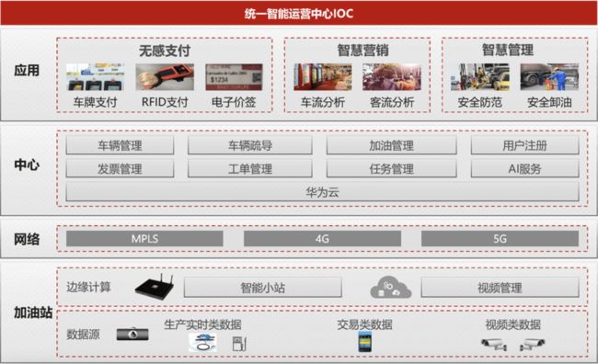Viewport: 598px width, 364px height.
Task: Click the 任务管理 button
Action: coord(391,168)
